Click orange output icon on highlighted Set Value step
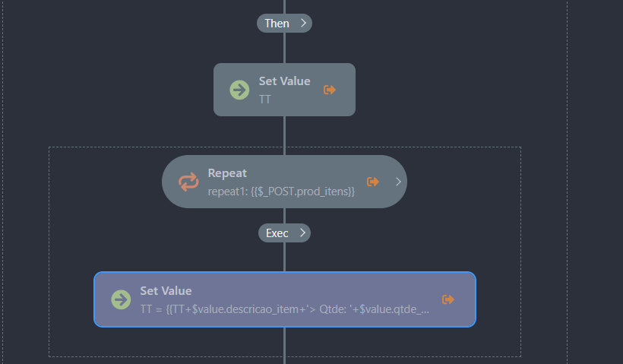Screen dimensions: 623x364 [x=448, y=299]
